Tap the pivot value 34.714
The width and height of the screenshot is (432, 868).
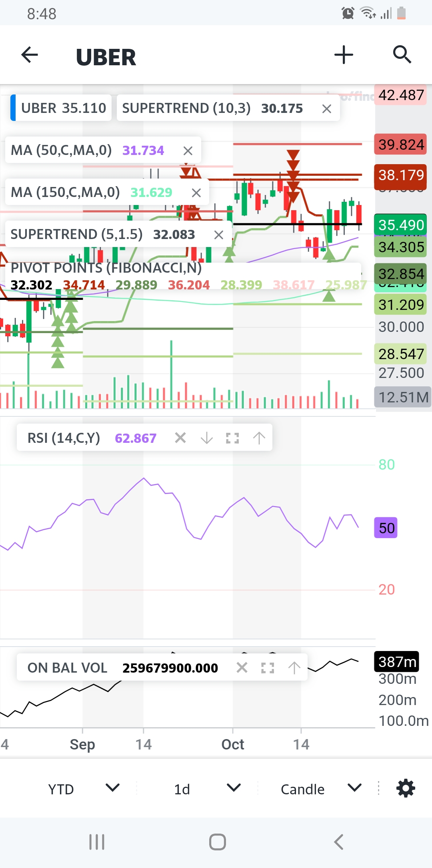click(84, 285)
